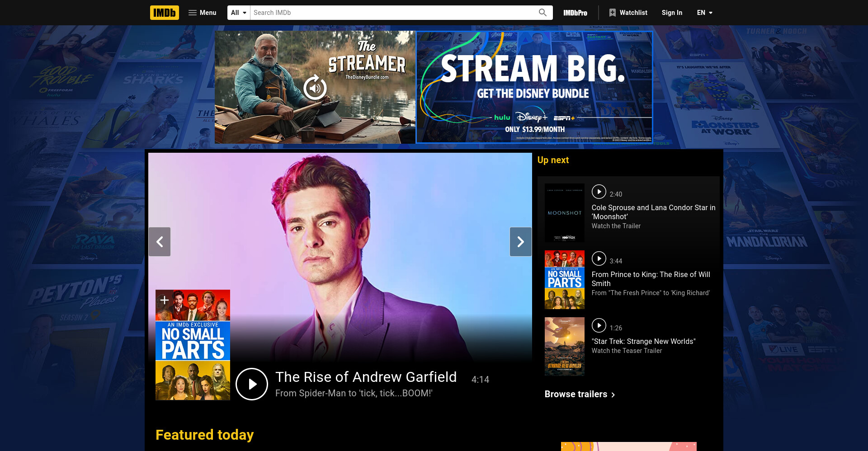Viewport: 868px width, 451px height.
Task: Open the Moonshot poster thumbnail
Action: 564,213
